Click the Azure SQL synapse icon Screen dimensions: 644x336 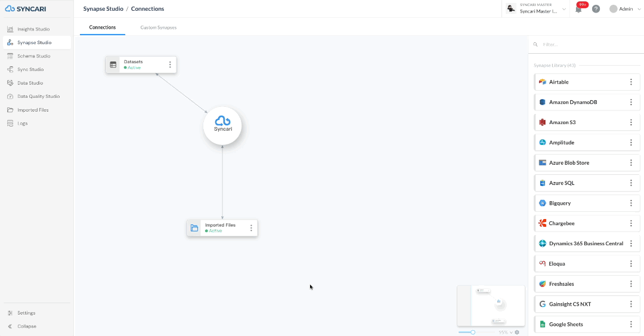[x=543, y=183]
